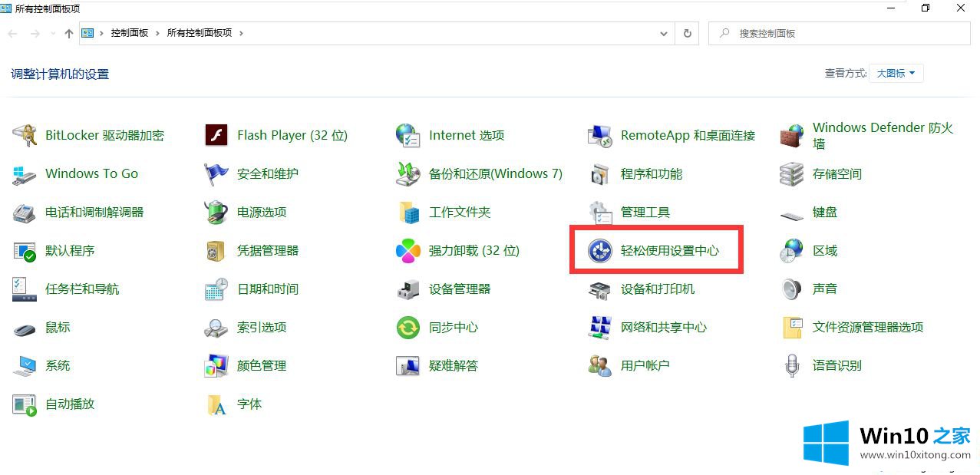Click the 用户帐户 people icon
This screenshot has width=980, height=475.
(x=600, y=366)
